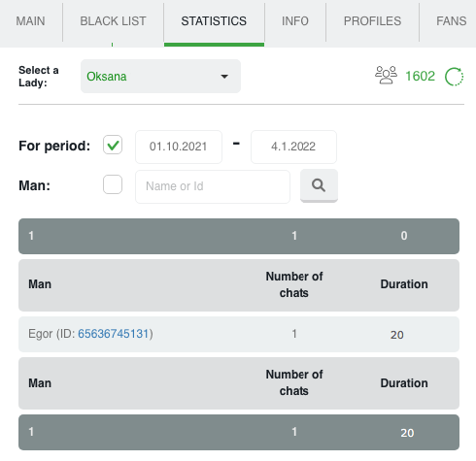This screenshot has width=476, height=461.
Task: Switch to the MAIN tab
Action: point(31,21)
